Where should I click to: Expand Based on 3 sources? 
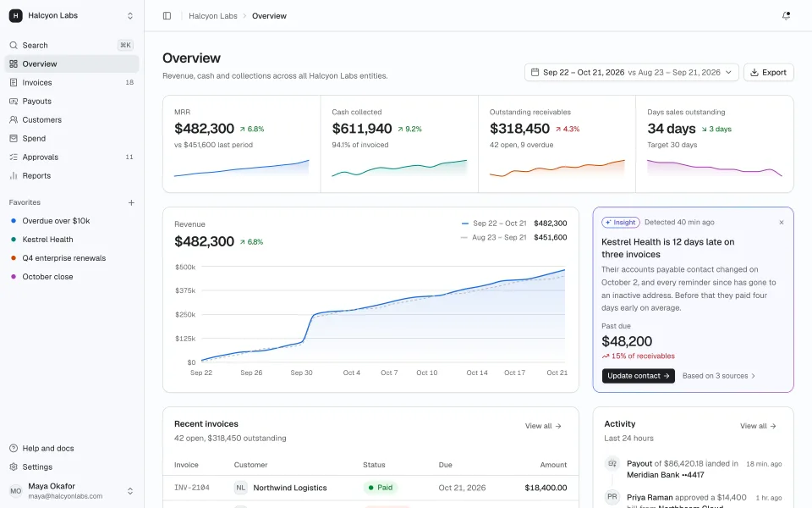click(x=719, y=376)
